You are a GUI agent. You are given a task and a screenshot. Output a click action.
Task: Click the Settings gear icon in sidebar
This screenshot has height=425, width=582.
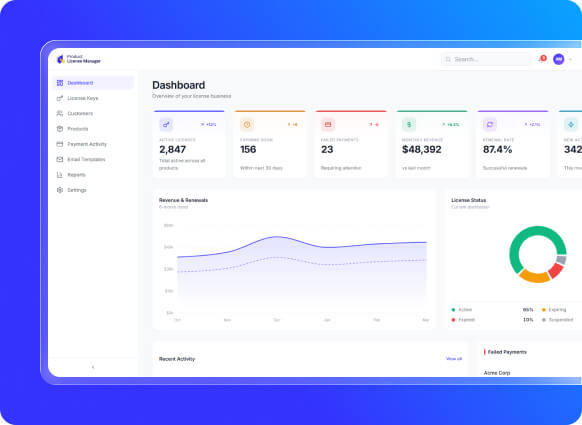(x=60, y=190)
